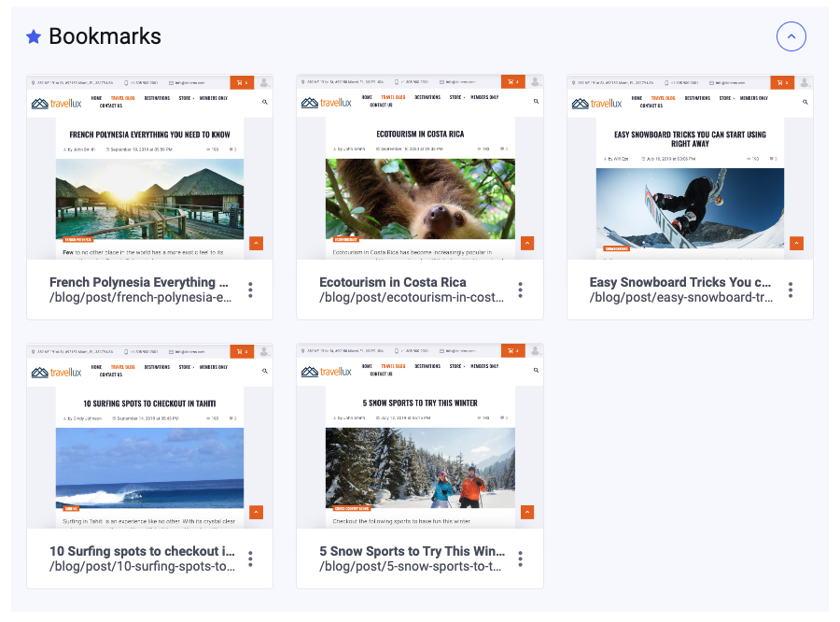Click the /blog/post/ecotourism-in-cost URL path
This screenshot has height=622, width=840.
point(411,298)
